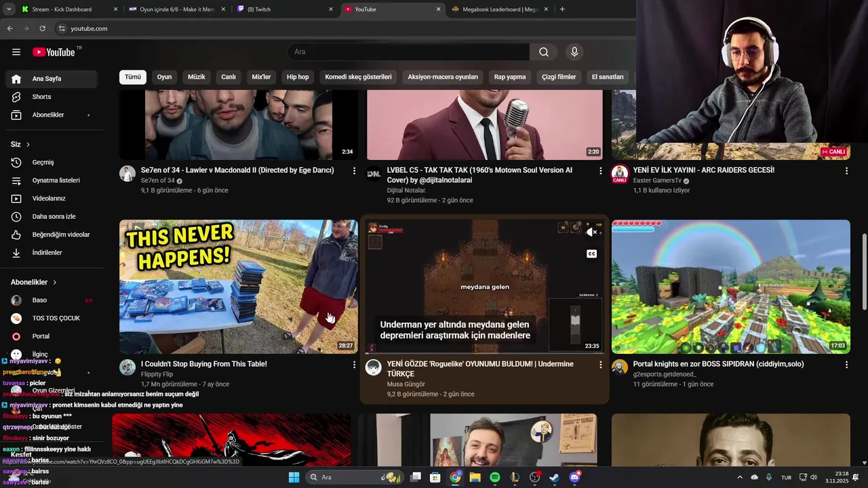Open Se7en of 34 channel avatar
The height and width of the screenshot is (488, 868).
(x=127, y=174)
